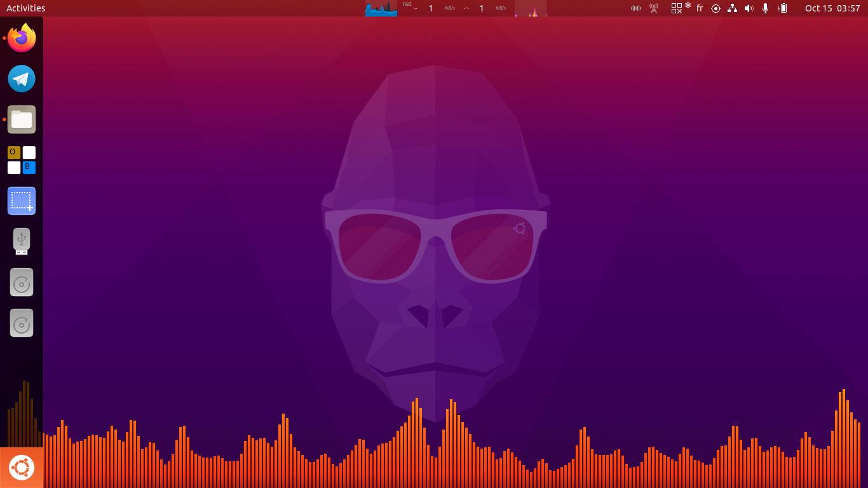Click the circular target indicator icon
Viewport: 868px width, 488px height.
point(715,8)
